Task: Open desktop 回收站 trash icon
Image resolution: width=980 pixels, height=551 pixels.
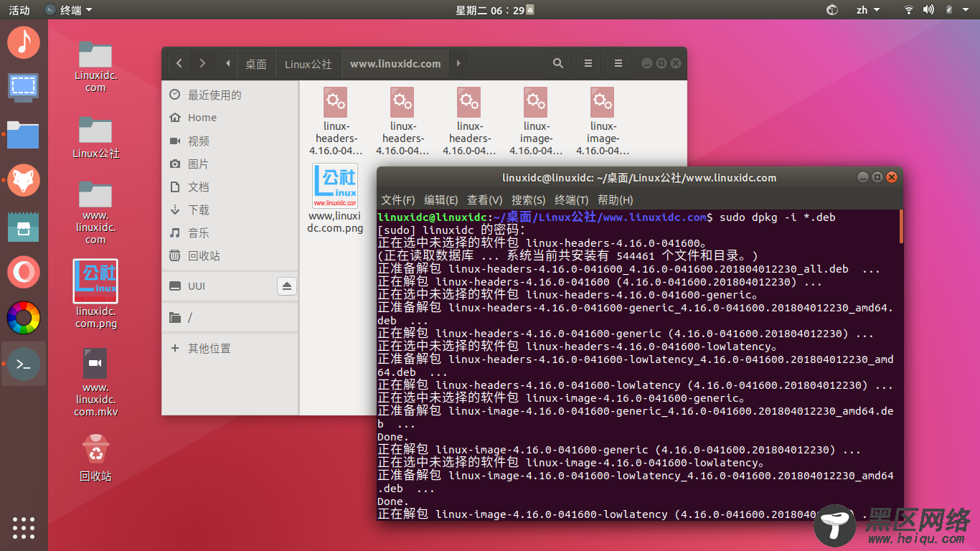Action: tap(95, 458)
